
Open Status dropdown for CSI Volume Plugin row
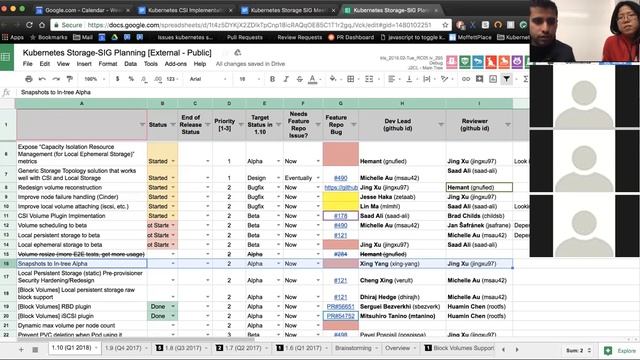click(173, 216)
